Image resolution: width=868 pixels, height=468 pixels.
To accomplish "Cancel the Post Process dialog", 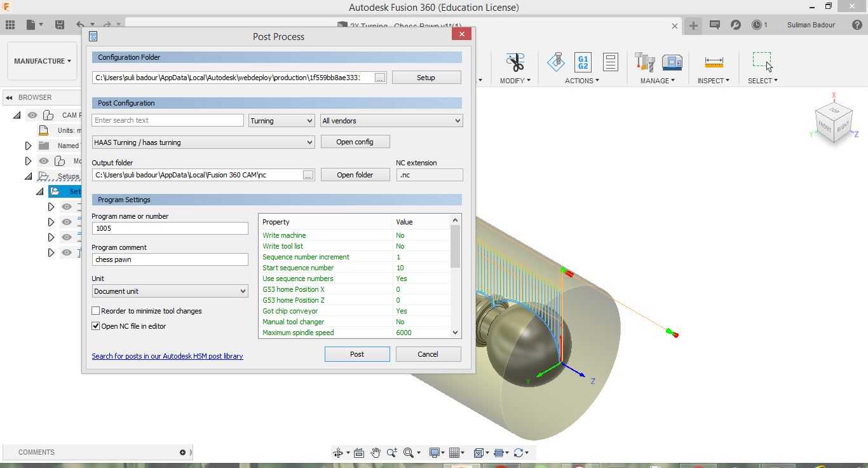I will pos(428,354).
